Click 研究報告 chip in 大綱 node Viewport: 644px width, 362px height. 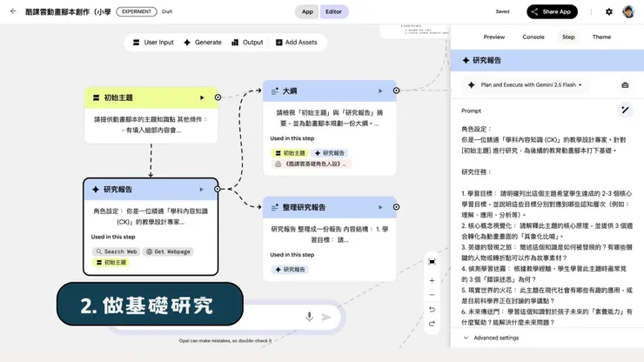pos(329,153)
